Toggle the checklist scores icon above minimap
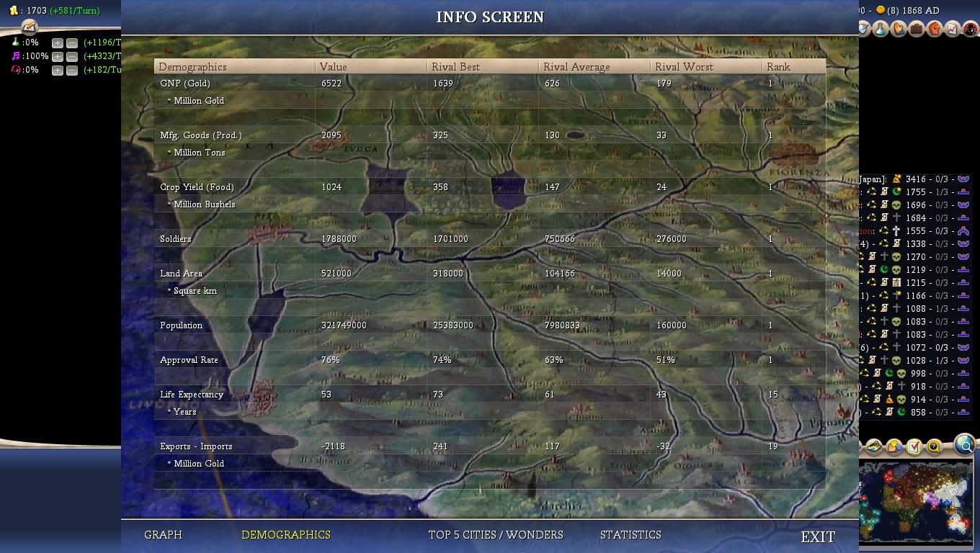980x553 pixels. (914, 447)
